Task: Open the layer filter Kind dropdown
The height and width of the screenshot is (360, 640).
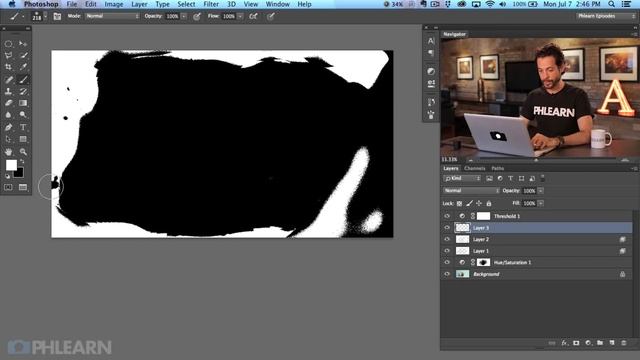Action: click(462, 178)
